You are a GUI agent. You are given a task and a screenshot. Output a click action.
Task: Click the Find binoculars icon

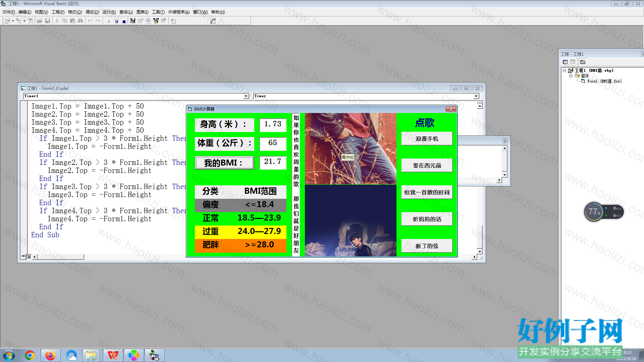80,21
